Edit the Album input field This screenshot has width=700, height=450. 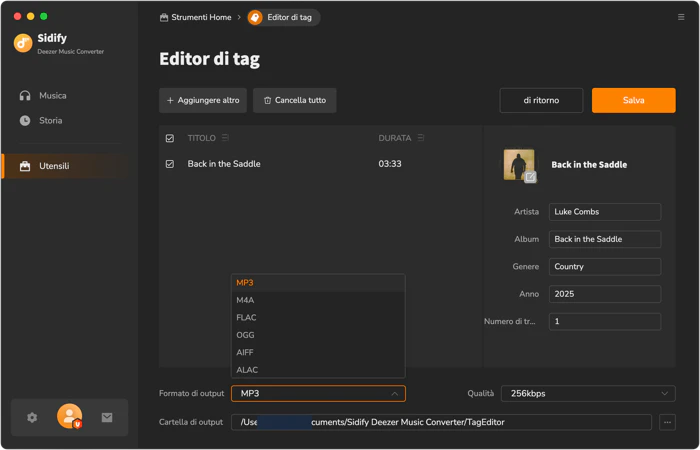(605, 239)
